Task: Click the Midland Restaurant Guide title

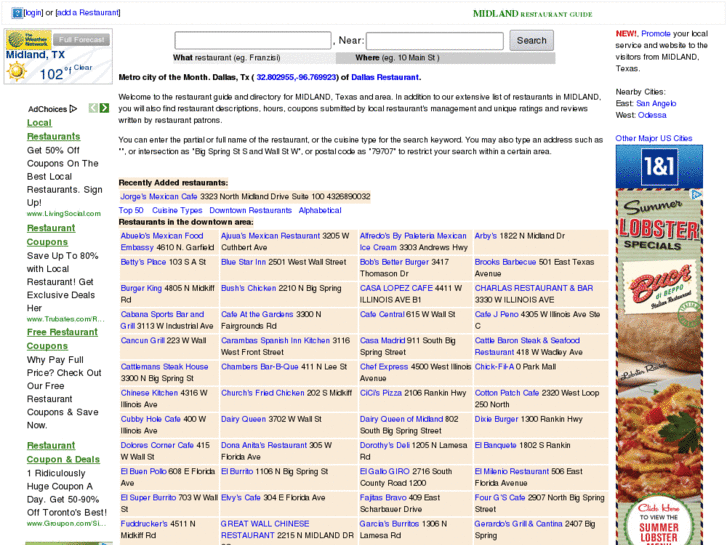Action: pyautogui.click(x=532, y=14)
